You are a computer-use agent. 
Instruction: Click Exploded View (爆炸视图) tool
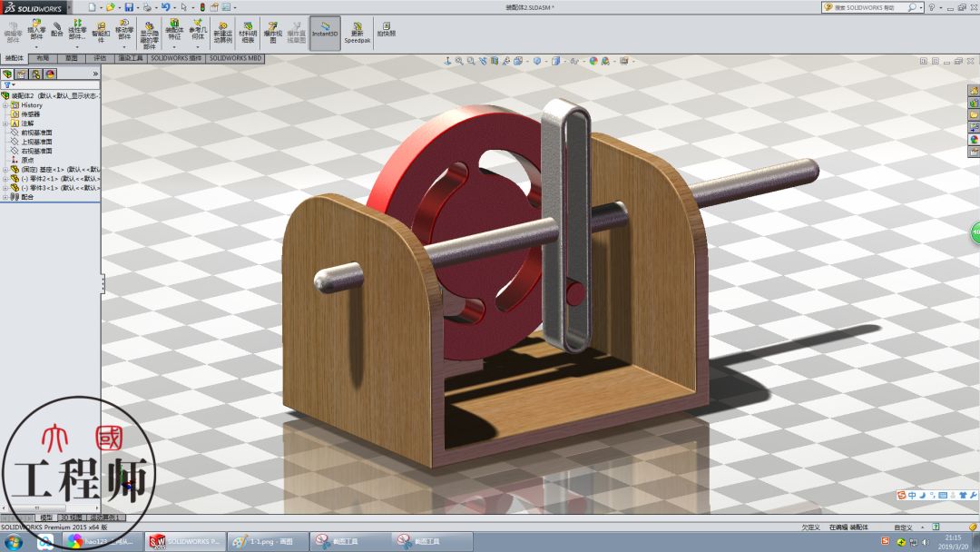(x=272, y=33)
